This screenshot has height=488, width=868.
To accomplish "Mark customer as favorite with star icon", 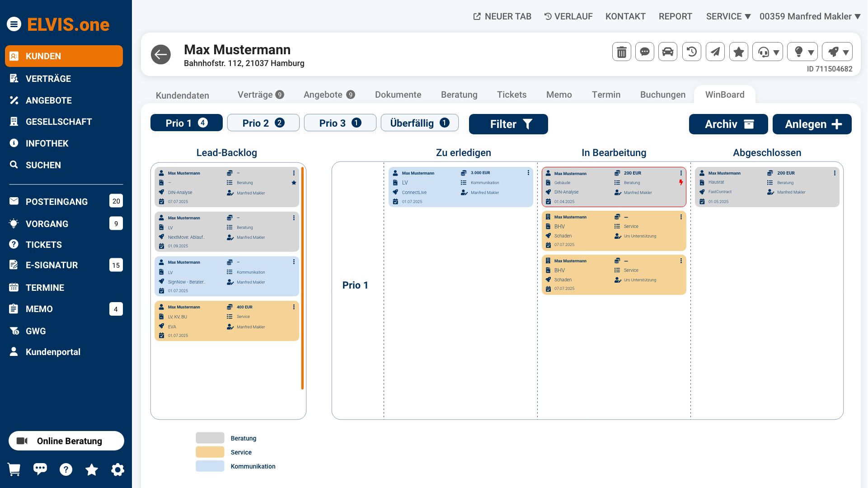I will tap(739, 52).
